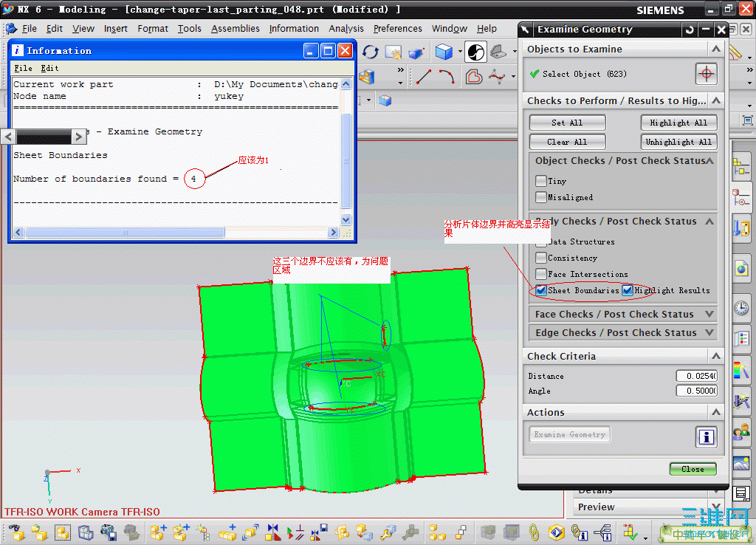Screen dimensions: 756x545
Task: Enable the Tiny object check
Action: pyautogui.click(x=541, y=181)
